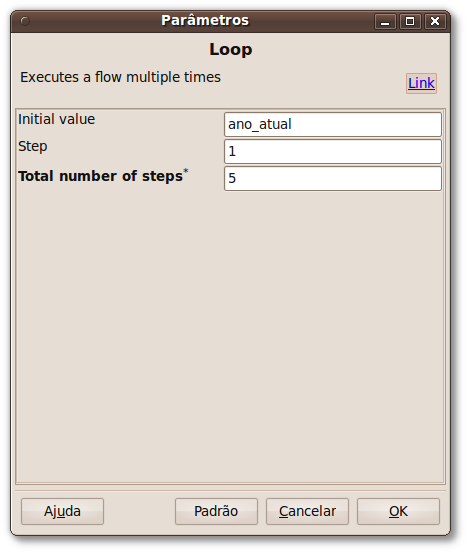
Task: Click the empty area of the parameters panel
Action: (x=230, y=335)
